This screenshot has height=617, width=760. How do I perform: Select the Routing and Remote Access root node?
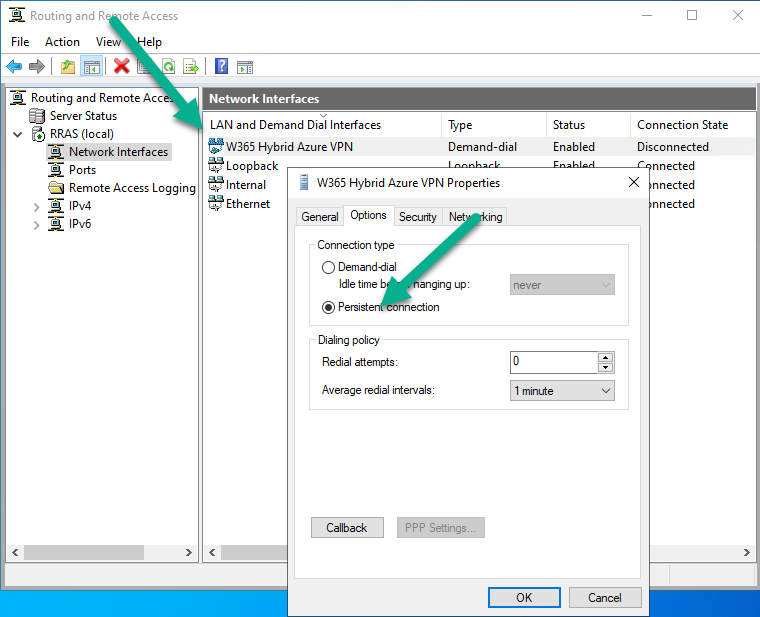pyautogui.click(x=102, y=98)
